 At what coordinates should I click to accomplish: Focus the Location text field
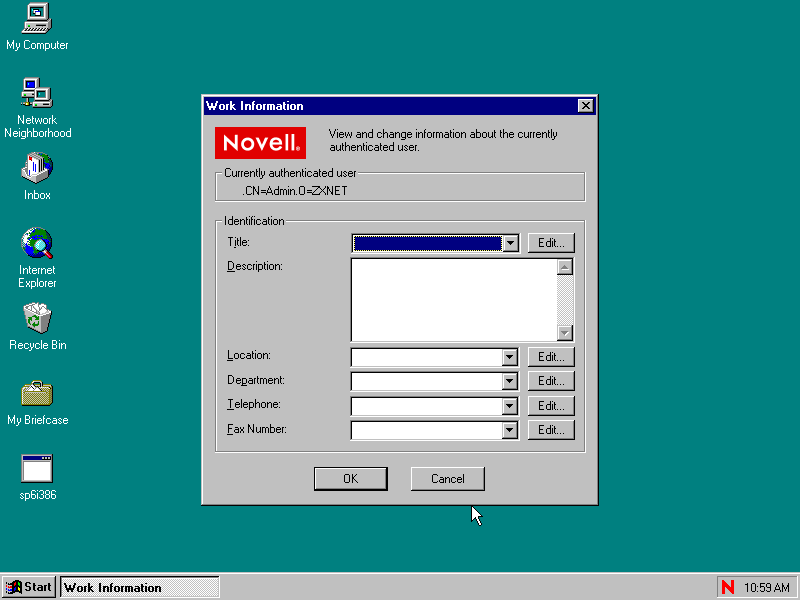coord(427,357)
